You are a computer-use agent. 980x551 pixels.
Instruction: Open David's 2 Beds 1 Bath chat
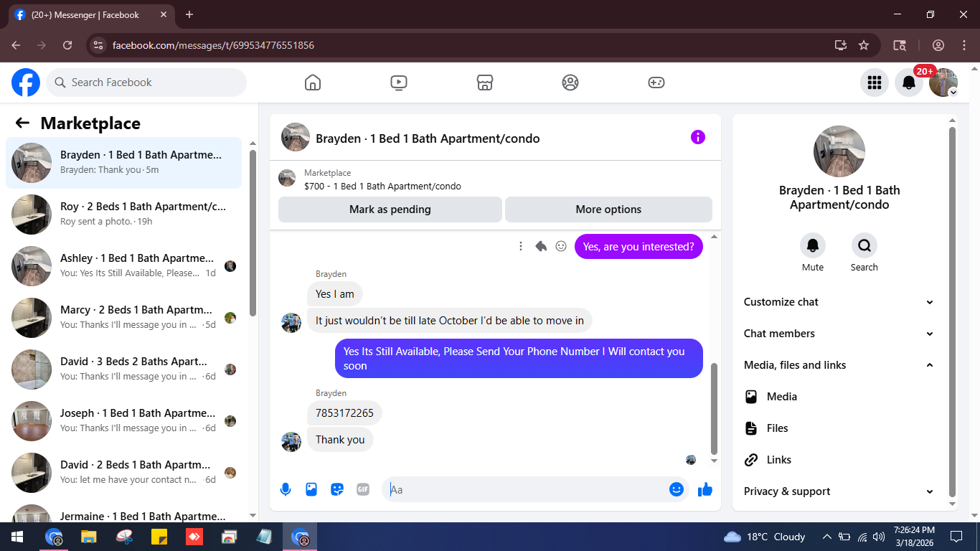click(124, 473)
